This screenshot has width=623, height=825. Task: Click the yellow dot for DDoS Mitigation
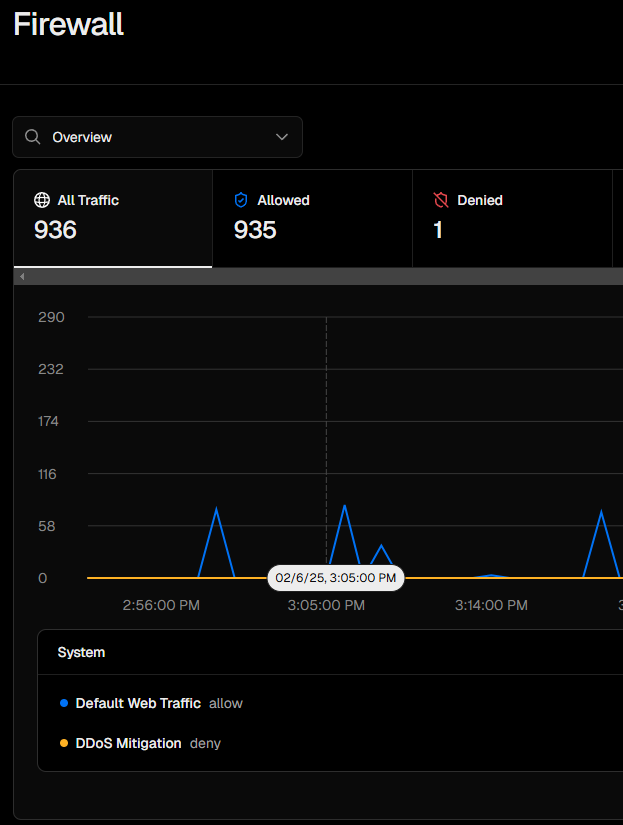point(64,743)
